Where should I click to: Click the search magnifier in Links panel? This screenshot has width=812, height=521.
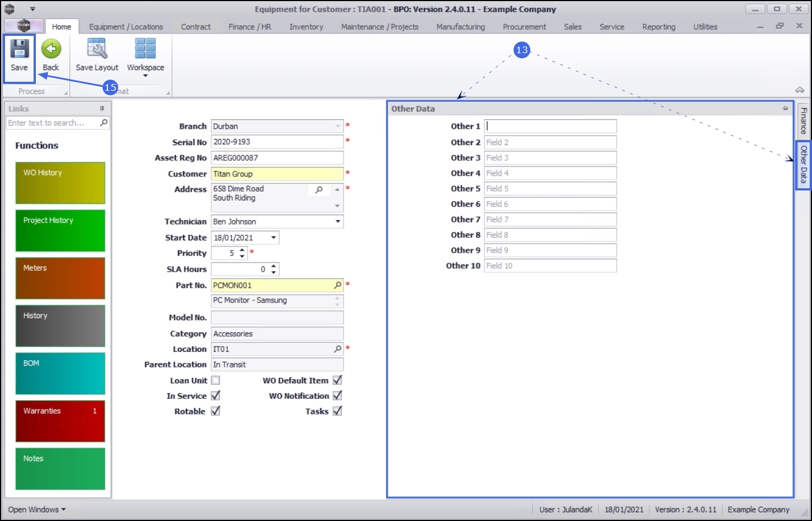(x=104, y=123)
